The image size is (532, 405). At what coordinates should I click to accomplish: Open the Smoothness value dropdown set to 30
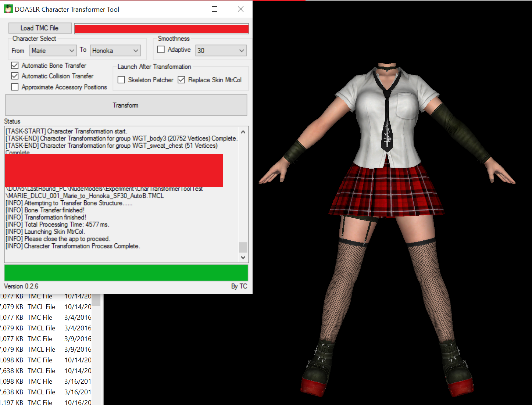click(221, 51)
